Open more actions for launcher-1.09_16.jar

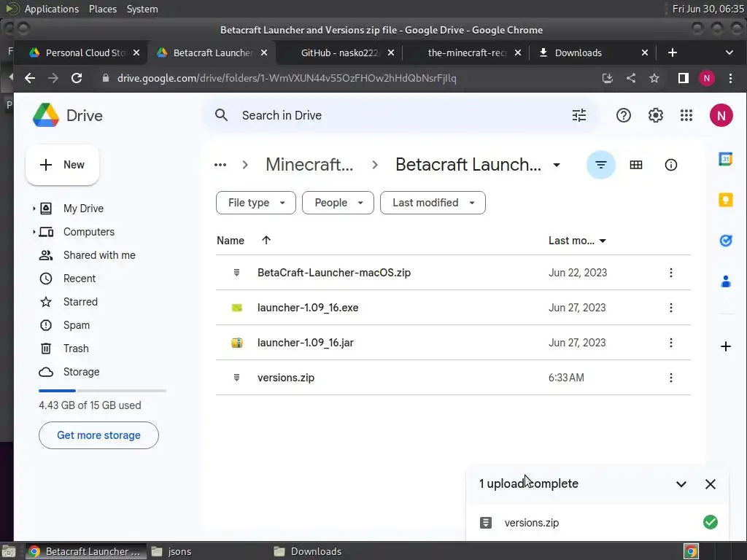pyautogui.click(x=671, y=343)
